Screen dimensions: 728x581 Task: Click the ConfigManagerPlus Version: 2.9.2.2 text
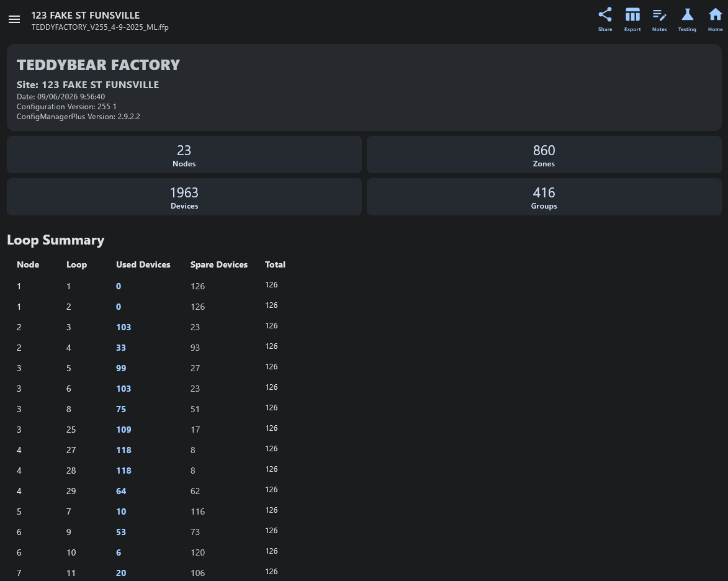click(78, 117)
